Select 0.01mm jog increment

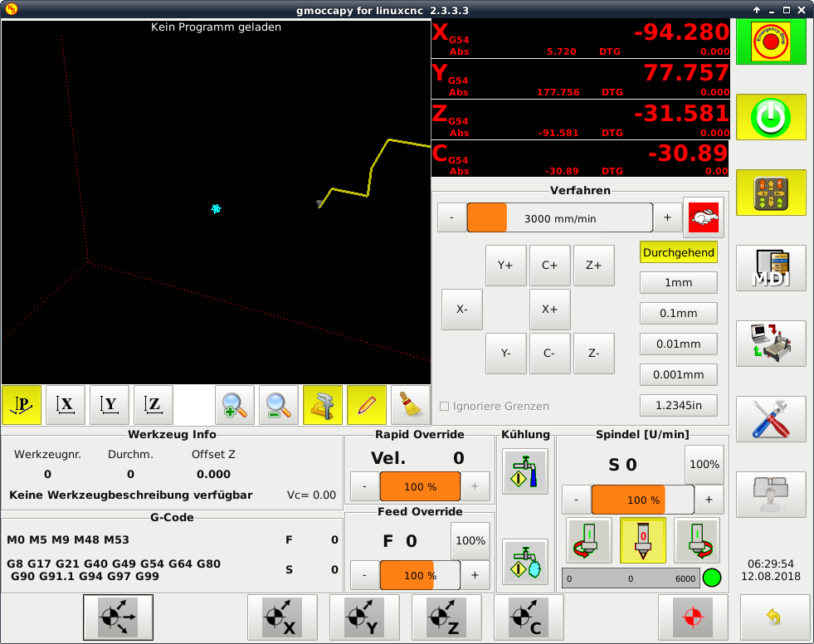coord(679,344)
